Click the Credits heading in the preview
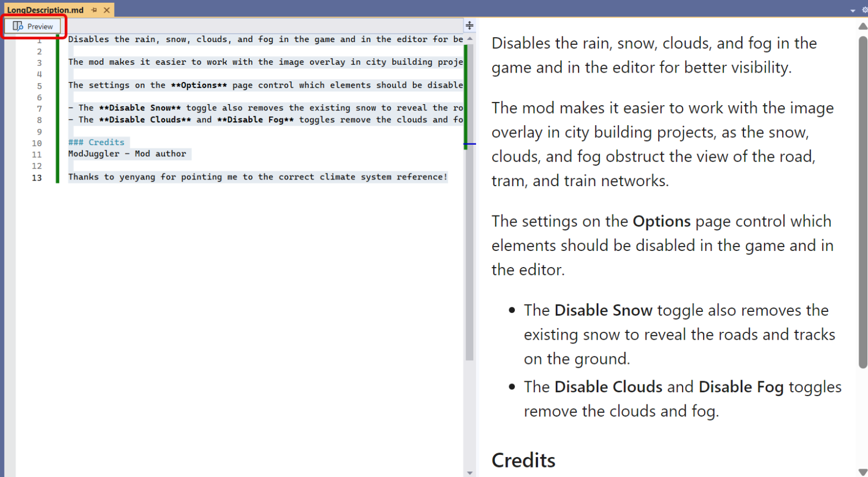This screenshot has width=868, height=477. pyautogui.click(x=523, y=460)
